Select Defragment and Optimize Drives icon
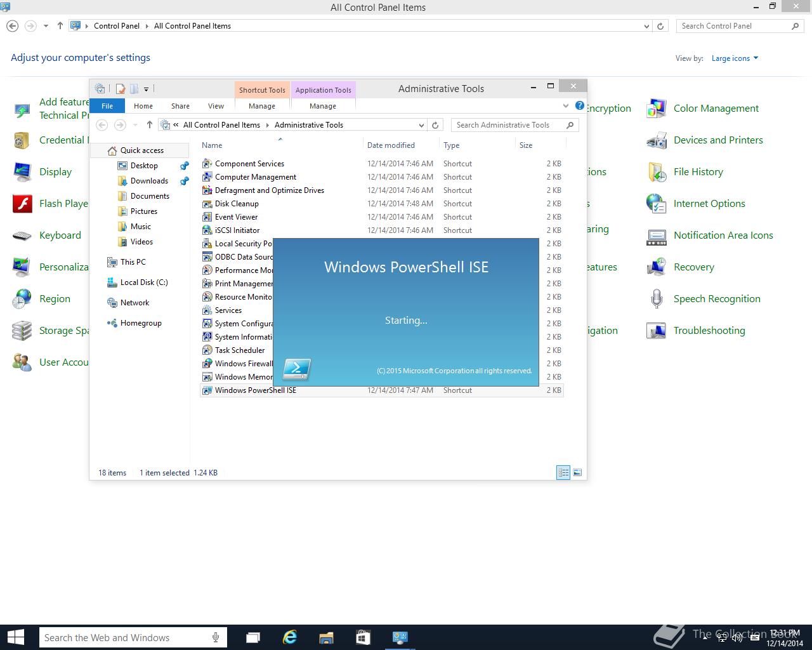Image resolution: width=812 pixels, height=650 pixels. (x=207, y=190)
